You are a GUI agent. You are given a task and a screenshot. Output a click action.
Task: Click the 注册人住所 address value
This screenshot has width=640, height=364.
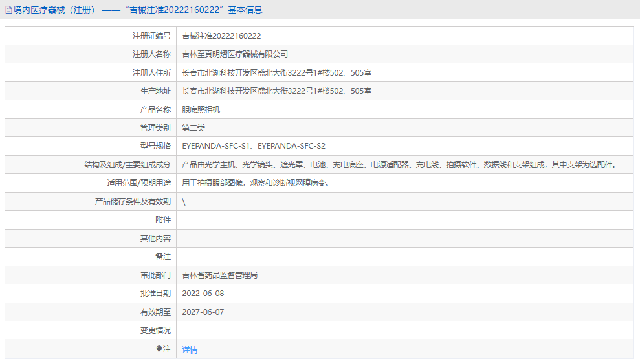coord(277,73)
